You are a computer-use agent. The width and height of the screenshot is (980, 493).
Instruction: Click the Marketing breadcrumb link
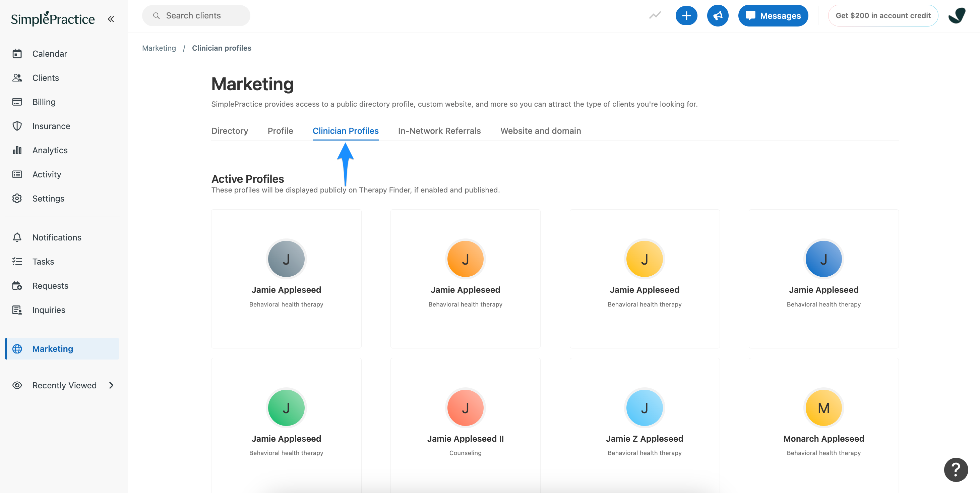pos(159,48)
